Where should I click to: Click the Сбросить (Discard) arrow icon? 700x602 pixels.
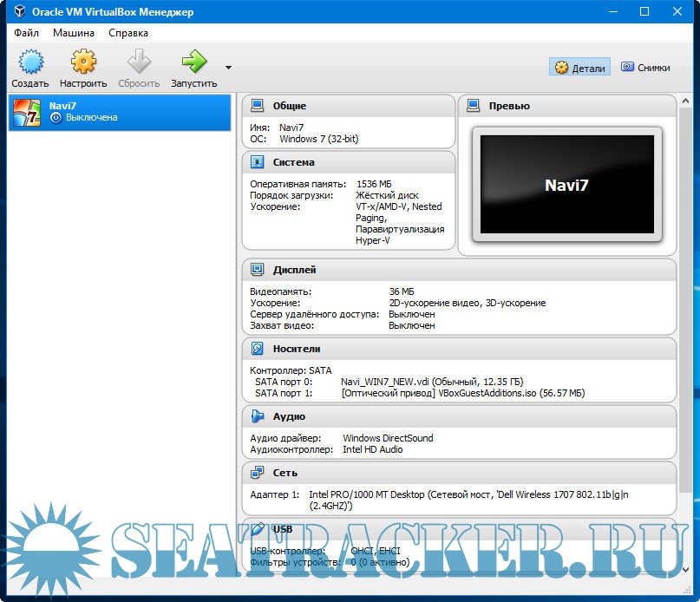coord(139,62)
